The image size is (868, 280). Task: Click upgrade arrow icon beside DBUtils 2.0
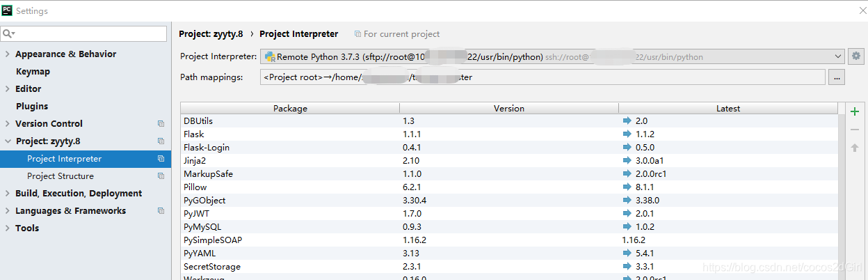[627, 121]
